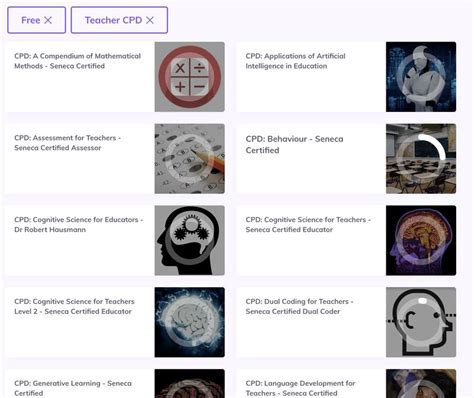
Task: Click the brain scan head thumbnail
Action: click(421, 240)
